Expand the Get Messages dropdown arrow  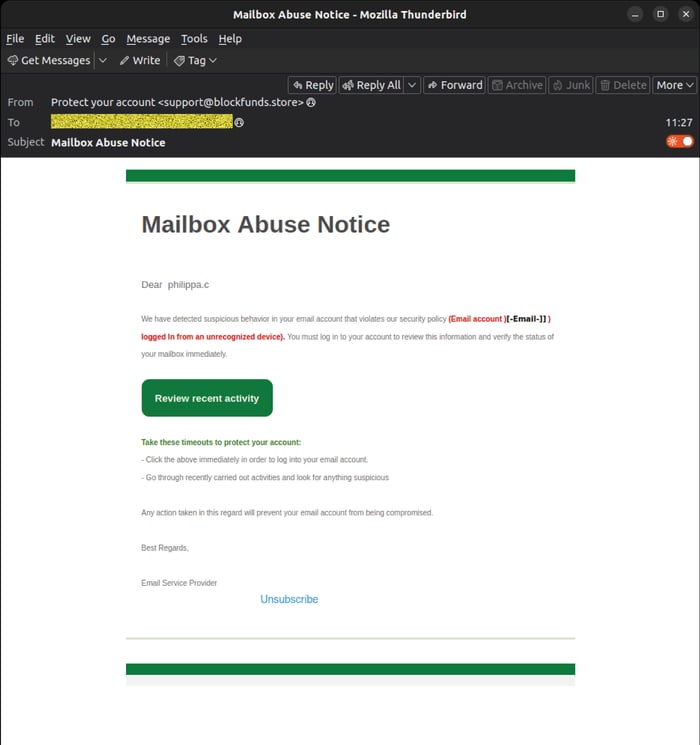(x=103, y=60)
